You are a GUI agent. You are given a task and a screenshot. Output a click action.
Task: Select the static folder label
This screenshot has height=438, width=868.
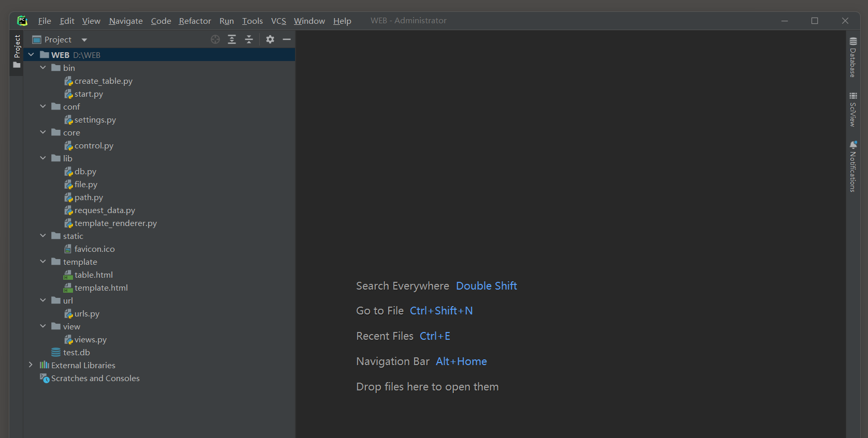pyautogui.click(x=73, y=236)
